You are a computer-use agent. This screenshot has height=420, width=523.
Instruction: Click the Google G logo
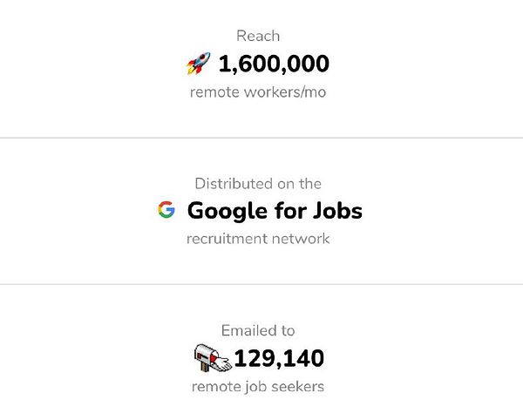click(166, 210)
